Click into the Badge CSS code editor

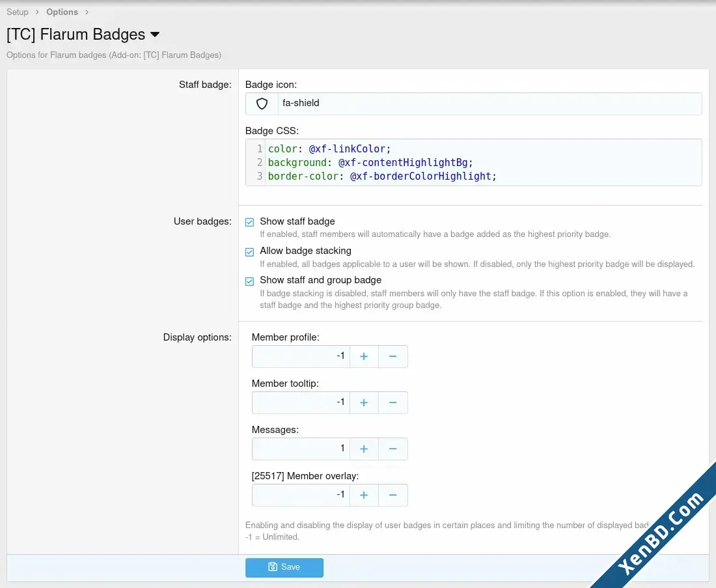click(x=473, y=163)
